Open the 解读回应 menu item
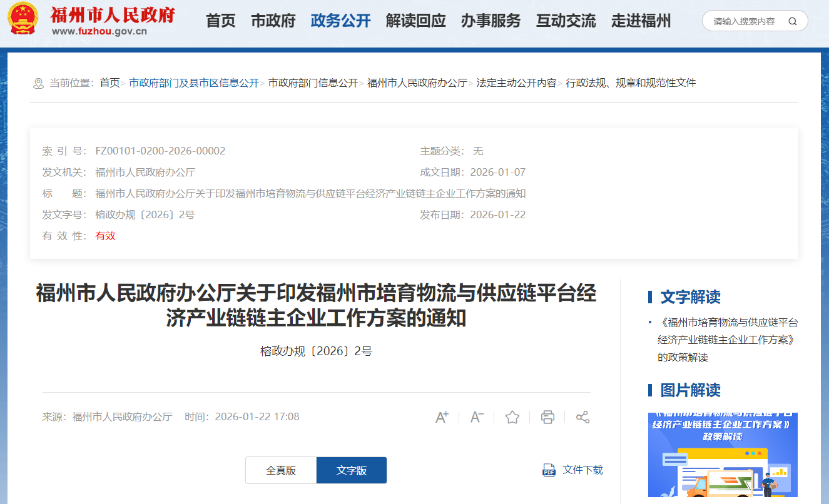 (x=415, y=21)
